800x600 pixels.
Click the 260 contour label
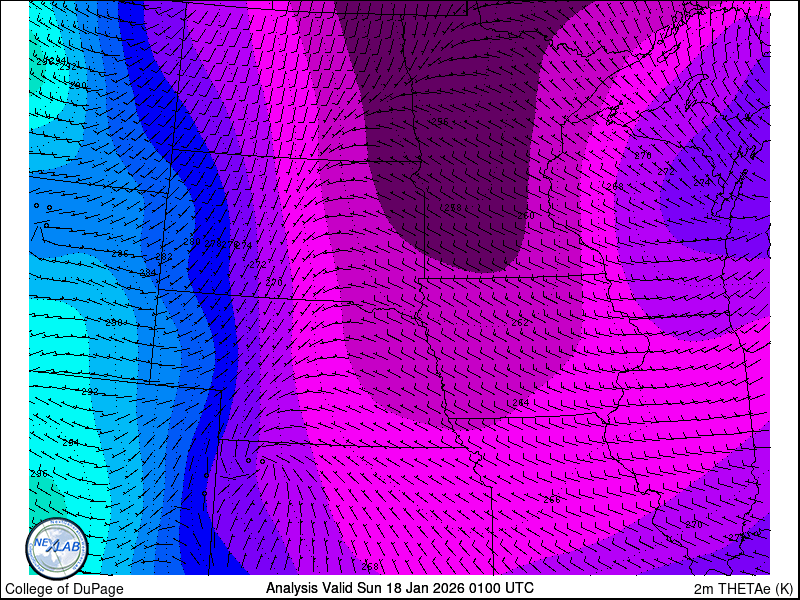526,216
